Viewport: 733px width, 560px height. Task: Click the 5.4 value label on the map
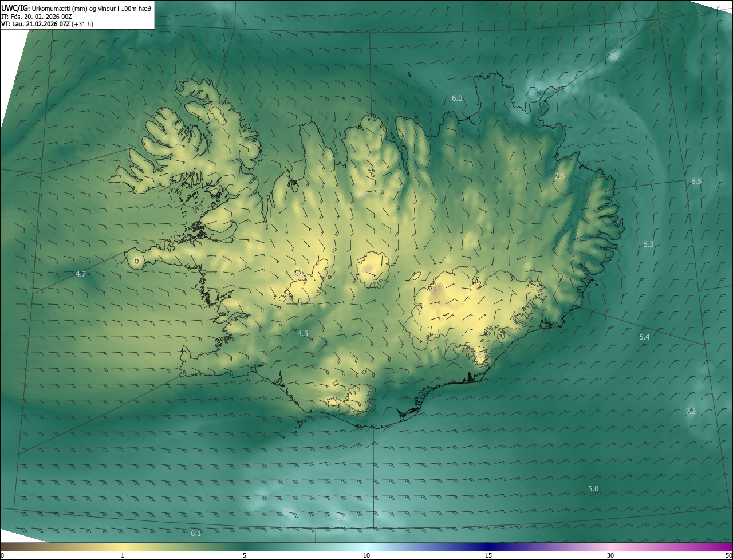click(x=645, y=337)
